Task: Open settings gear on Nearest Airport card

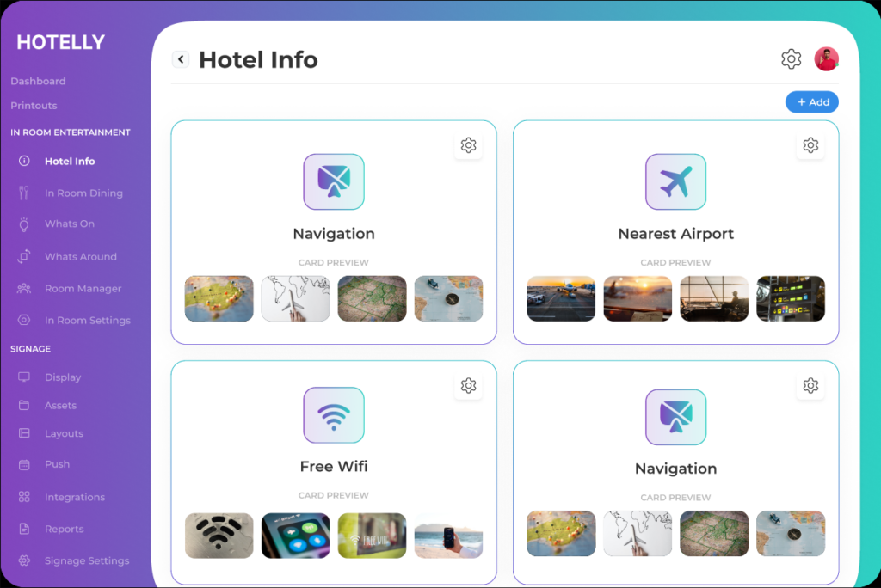Action: click(810, 145)
